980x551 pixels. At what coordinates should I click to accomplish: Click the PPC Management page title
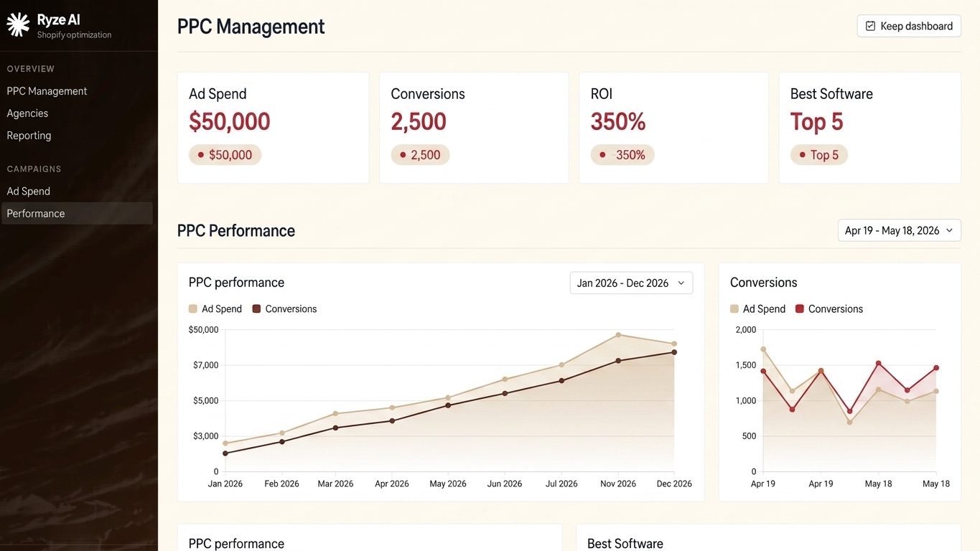pyautogui.click(x=251, y=27)
